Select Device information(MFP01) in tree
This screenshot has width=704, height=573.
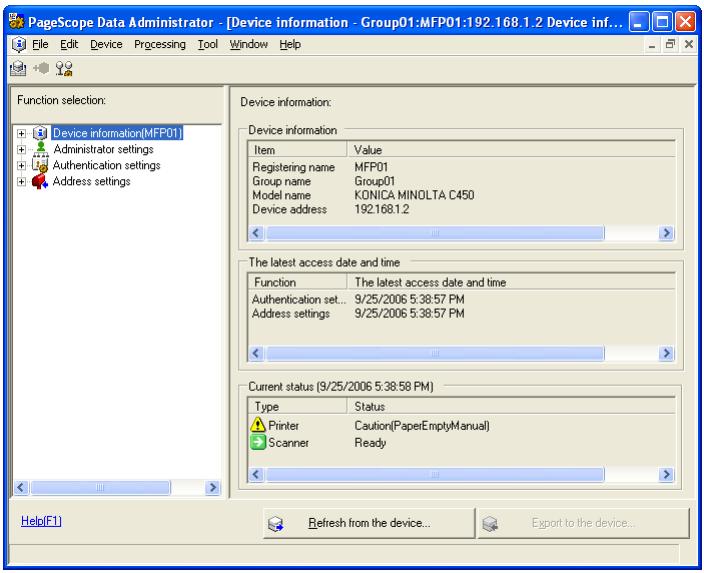118,133
